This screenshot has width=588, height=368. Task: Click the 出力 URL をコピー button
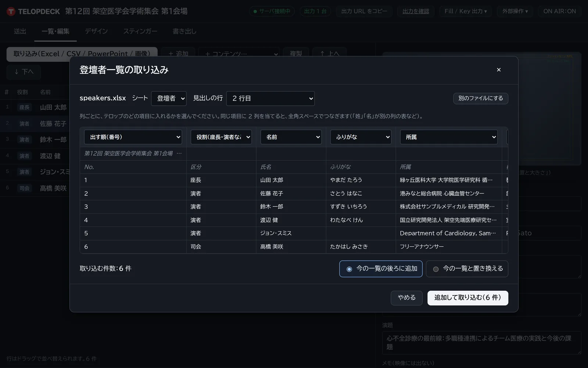pos(364,11)
